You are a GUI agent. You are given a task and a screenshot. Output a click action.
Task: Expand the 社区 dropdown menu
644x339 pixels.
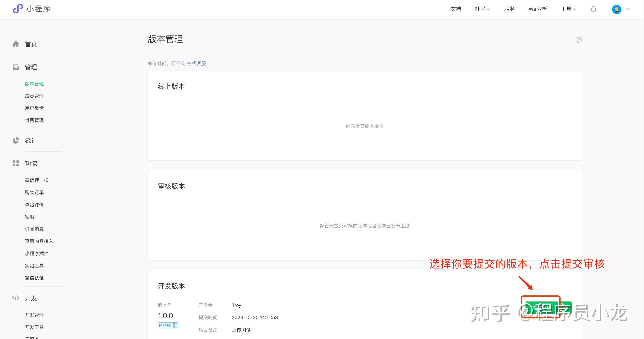(482, 9)
